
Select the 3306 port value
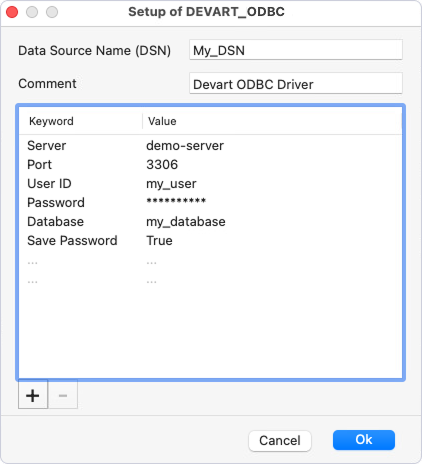162,165
